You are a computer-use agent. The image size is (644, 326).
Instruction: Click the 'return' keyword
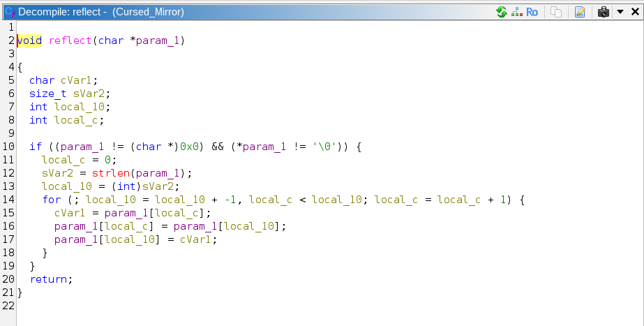coord(48,279)
